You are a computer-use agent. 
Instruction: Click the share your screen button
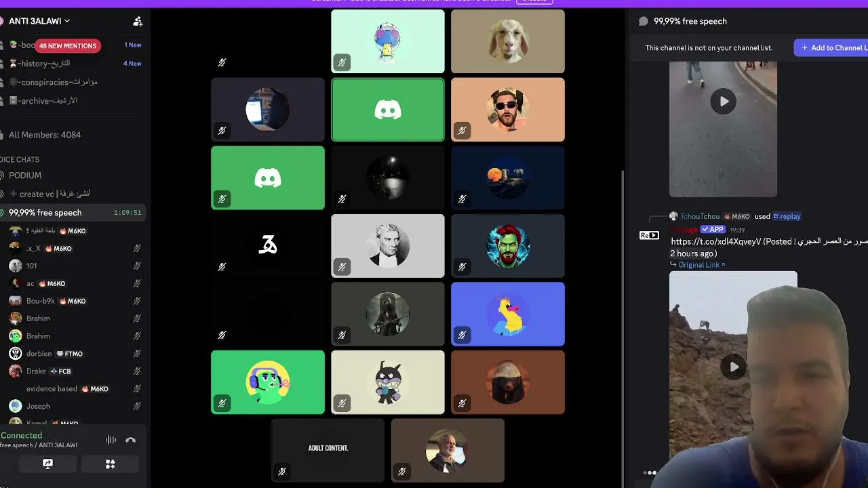coord(47,464)
